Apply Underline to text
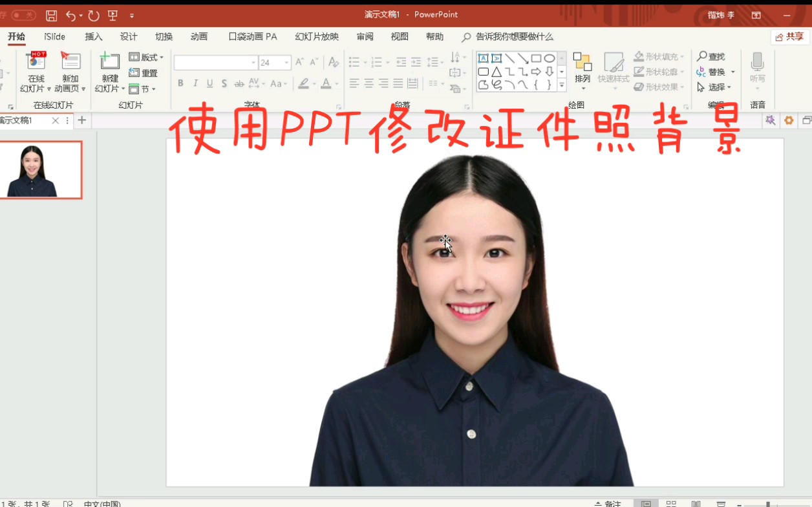812x507 pixels. tap(209, 83)
